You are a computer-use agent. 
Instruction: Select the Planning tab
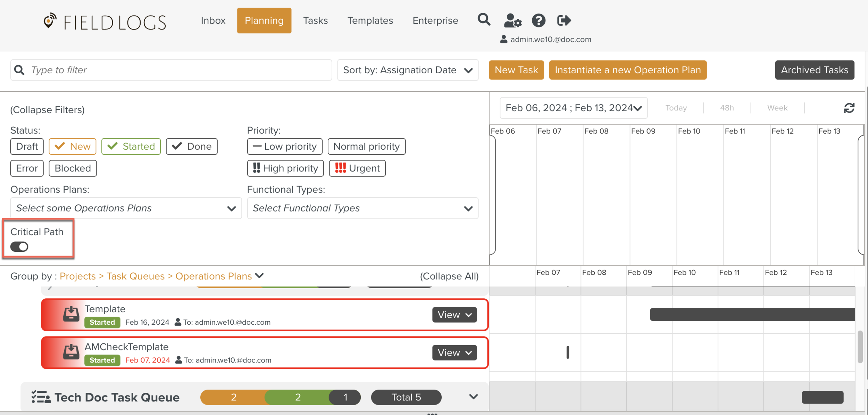click(264, 20)
